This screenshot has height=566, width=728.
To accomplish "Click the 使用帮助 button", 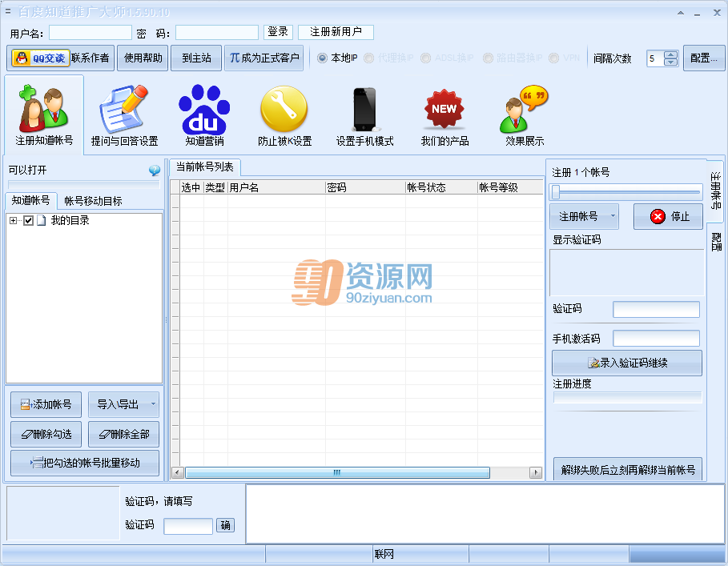I will coord(143,58).
